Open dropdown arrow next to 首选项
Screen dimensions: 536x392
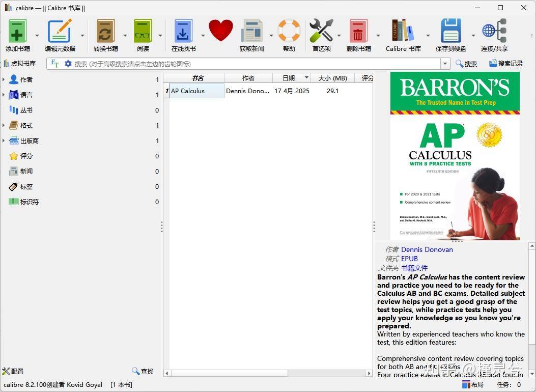339,35
